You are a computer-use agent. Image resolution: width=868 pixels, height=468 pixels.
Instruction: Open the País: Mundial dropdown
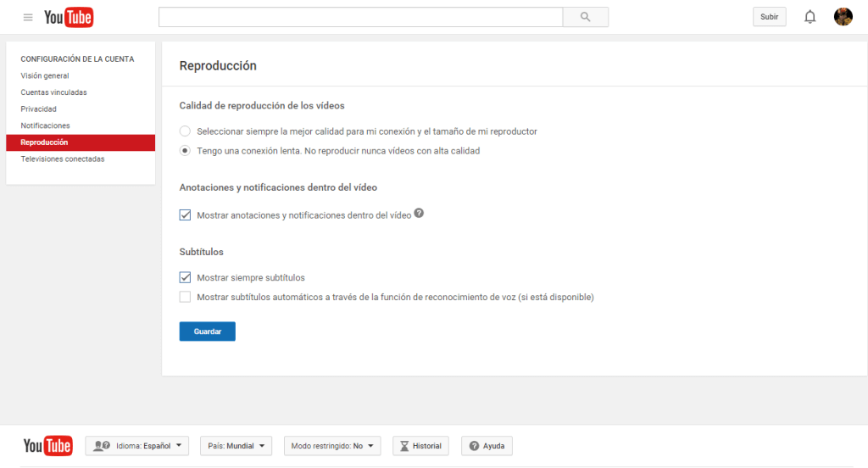coord(236,446)
